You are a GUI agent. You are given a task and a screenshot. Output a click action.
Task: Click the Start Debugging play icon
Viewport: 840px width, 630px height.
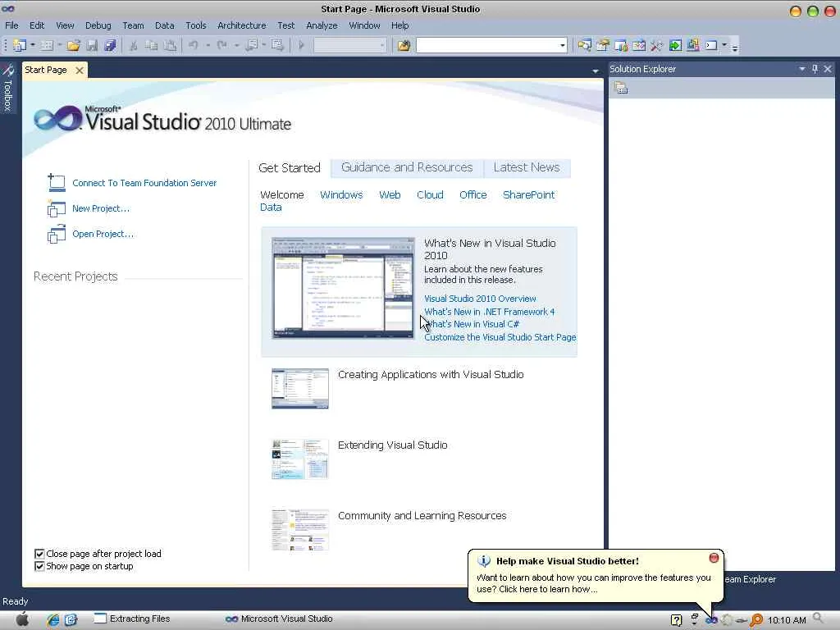point(302,46)
